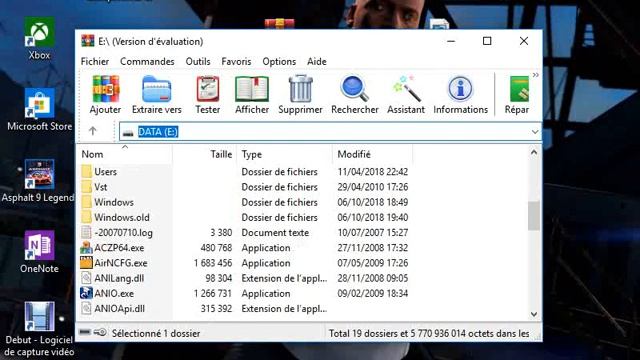Click the ANIO.exe file icon
The image size is (640, 360).
coord(86,293)
